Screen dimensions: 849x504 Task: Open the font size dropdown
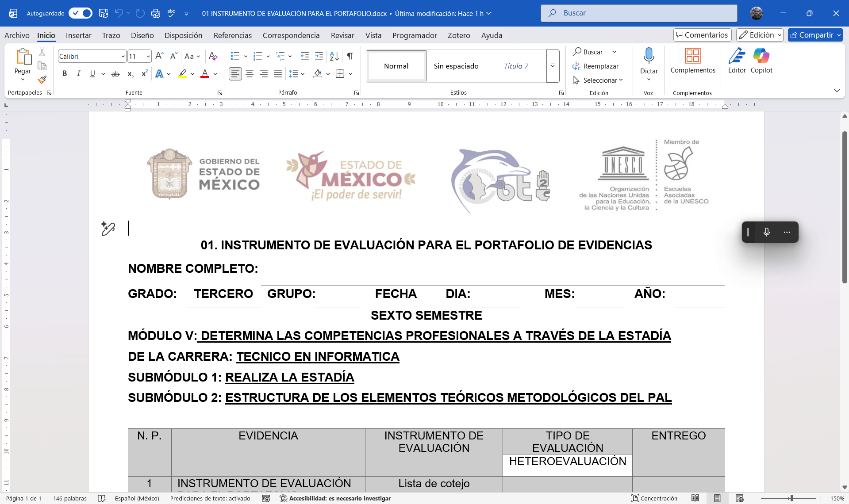point(147,56)
